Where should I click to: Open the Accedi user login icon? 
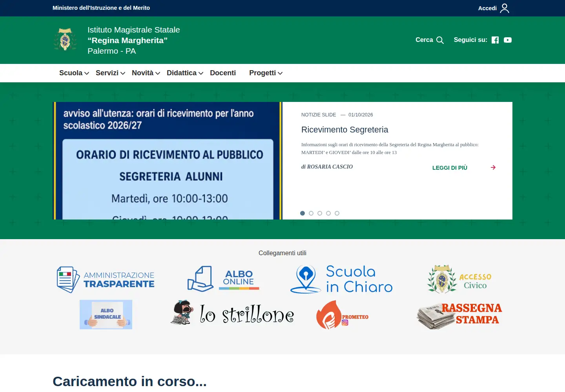point(505,8)
